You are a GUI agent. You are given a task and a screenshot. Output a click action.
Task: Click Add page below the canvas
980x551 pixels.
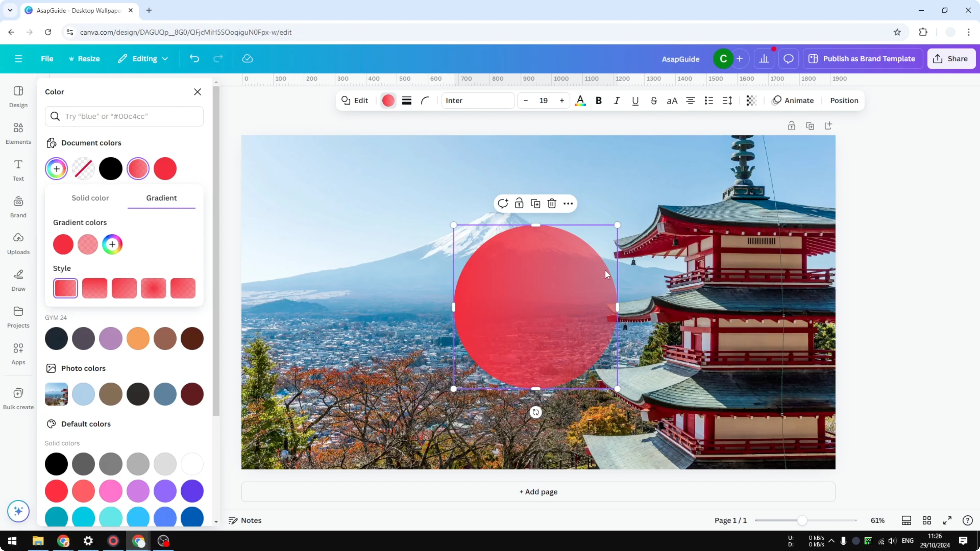[x=538, y=491]
